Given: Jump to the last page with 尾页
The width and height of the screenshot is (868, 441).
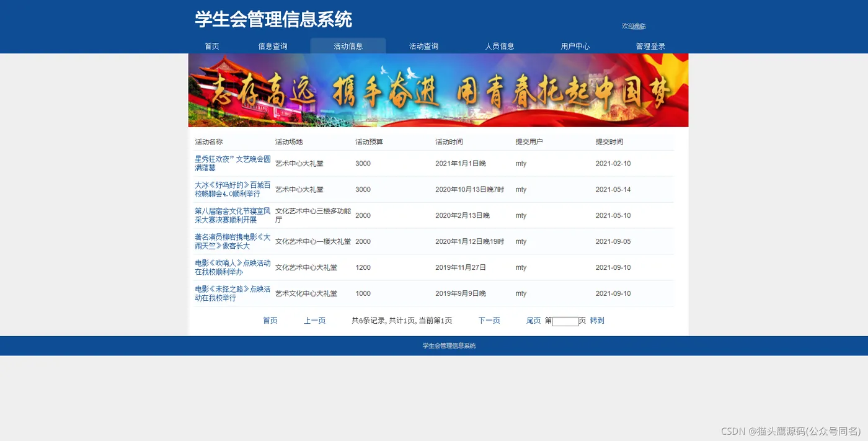Looking at the screenshot, I should tap(533, 321).
